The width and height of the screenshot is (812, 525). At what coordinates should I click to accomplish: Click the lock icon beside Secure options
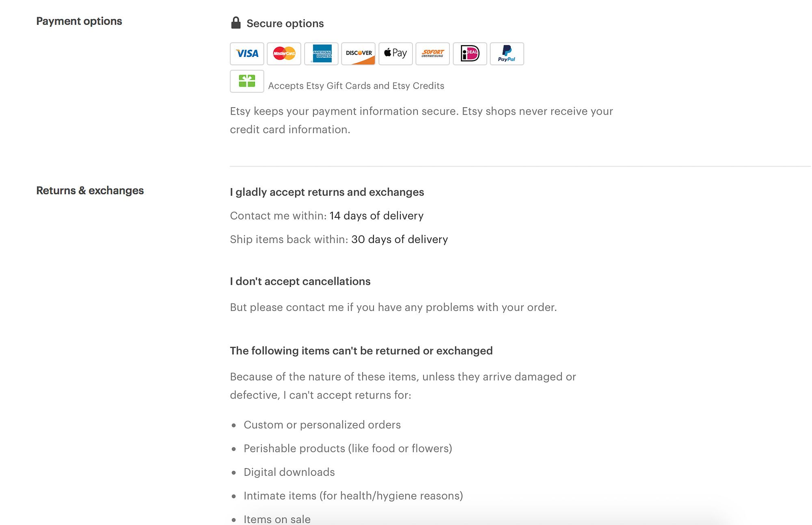235,22
